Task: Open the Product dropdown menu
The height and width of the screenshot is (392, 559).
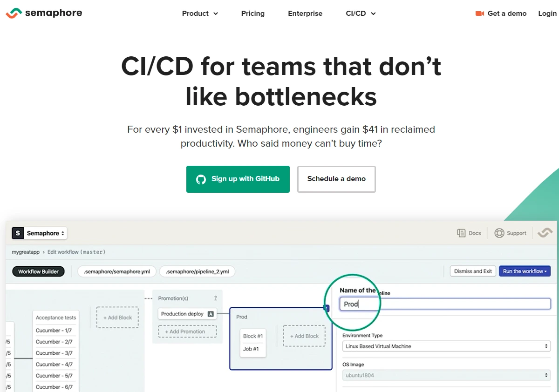Action: point(200,14)
